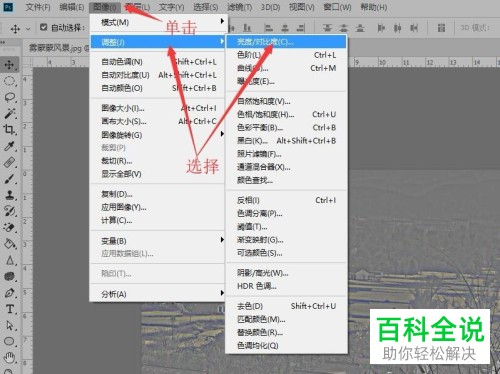This screenshot has height=374, width=500.
Task: Select the Ellipse shape tool
Action: click(x=10, y=341)
